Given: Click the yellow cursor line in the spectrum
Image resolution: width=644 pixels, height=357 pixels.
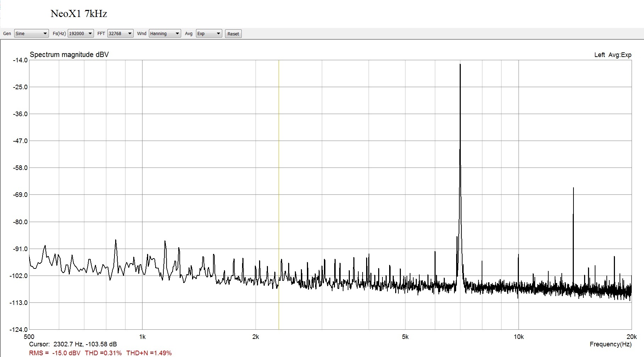Looking at the screenshot, I should pyautogui.click(x=279, y=195).
